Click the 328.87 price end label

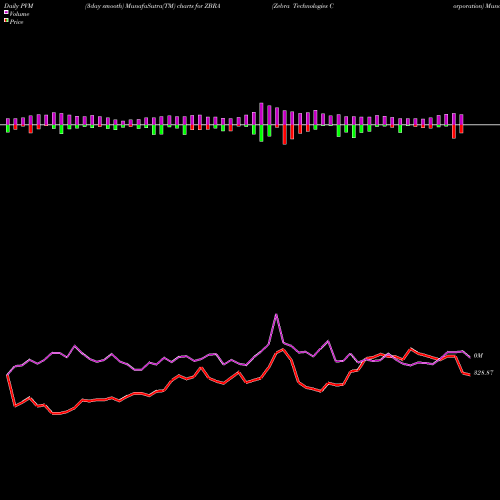tap(483, 373)
